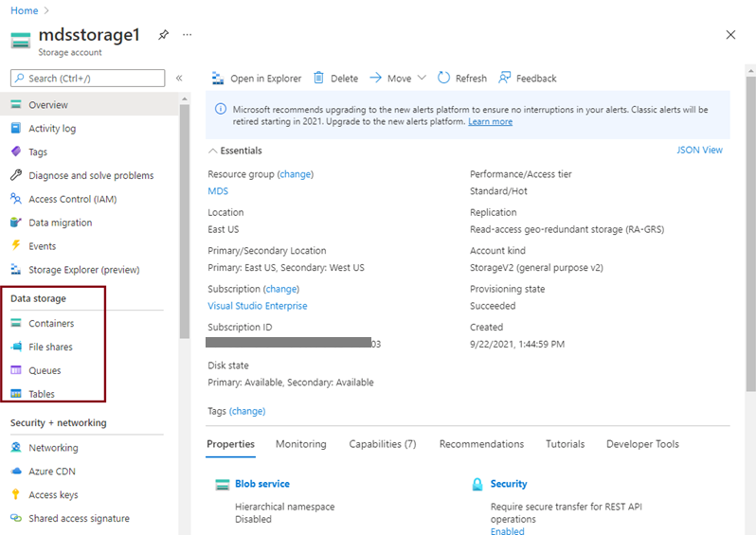
Task: Click the sidebar vertical scrollbar thumb
Action: click(x=184, y=222)
